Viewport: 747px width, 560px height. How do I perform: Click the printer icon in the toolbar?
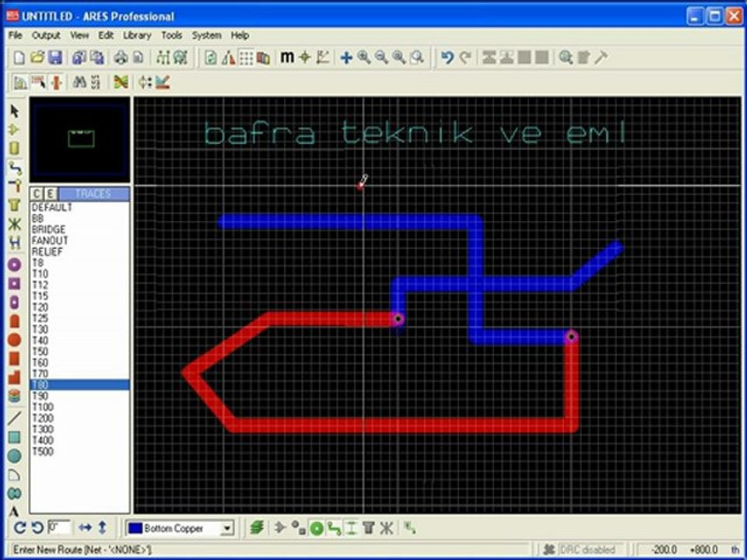click(121, 58)
